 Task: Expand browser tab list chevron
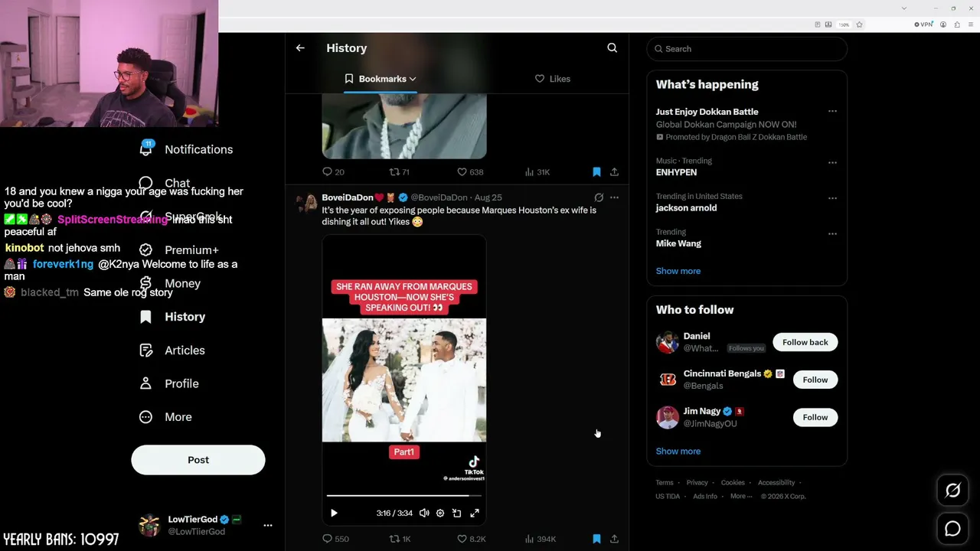pos(904,8)
